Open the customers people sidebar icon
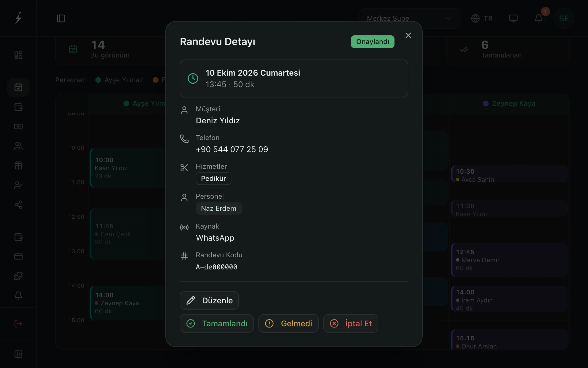Image resolution: width=588 pixels, height=368 pixels. click(x=18, y=146)
